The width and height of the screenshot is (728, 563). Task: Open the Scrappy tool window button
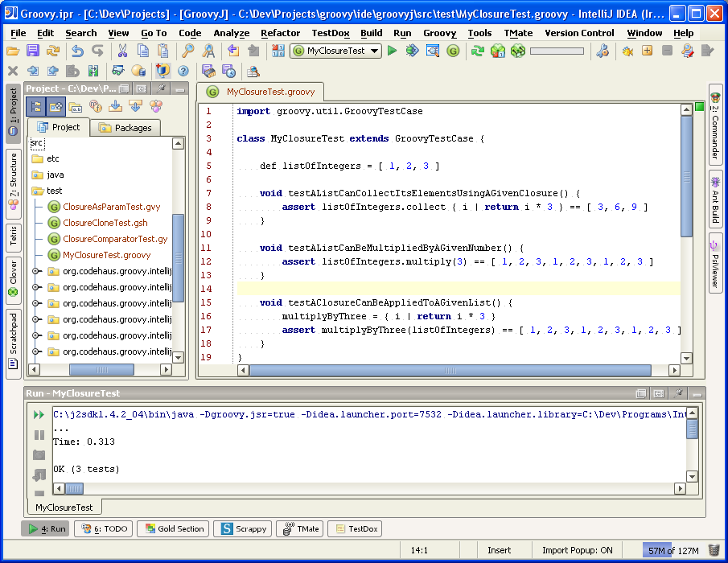coord(243,528)
